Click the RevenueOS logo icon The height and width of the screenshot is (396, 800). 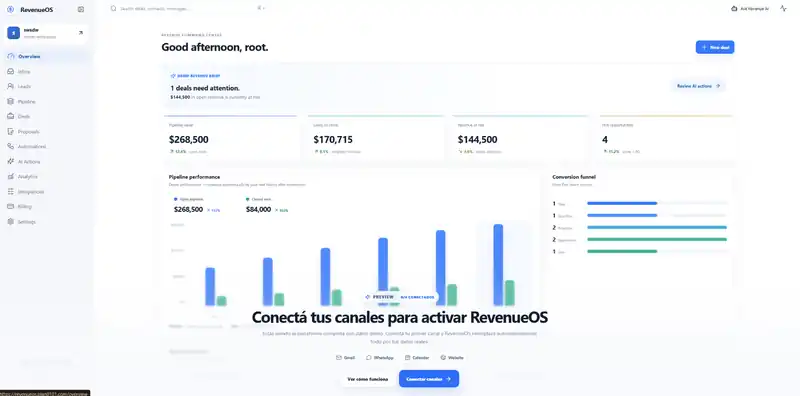[11, 10]
